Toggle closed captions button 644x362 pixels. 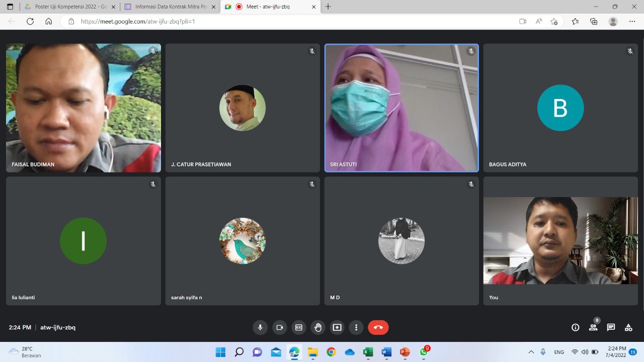(298, 327)
